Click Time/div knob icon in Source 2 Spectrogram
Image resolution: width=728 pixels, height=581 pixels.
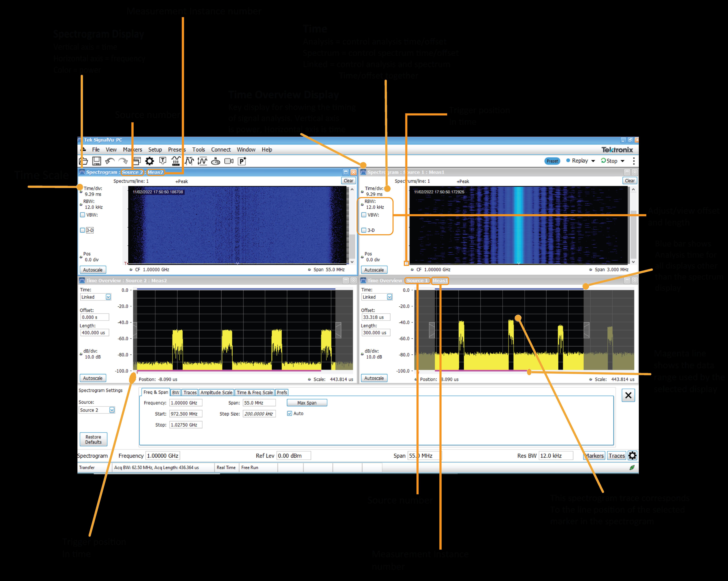[x=81, y=192]
